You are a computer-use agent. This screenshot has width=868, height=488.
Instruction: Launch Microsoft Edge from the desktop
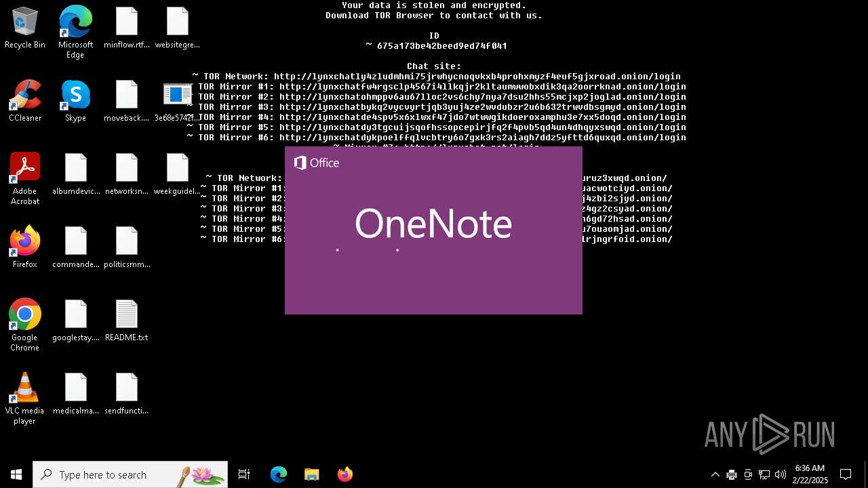75,32
